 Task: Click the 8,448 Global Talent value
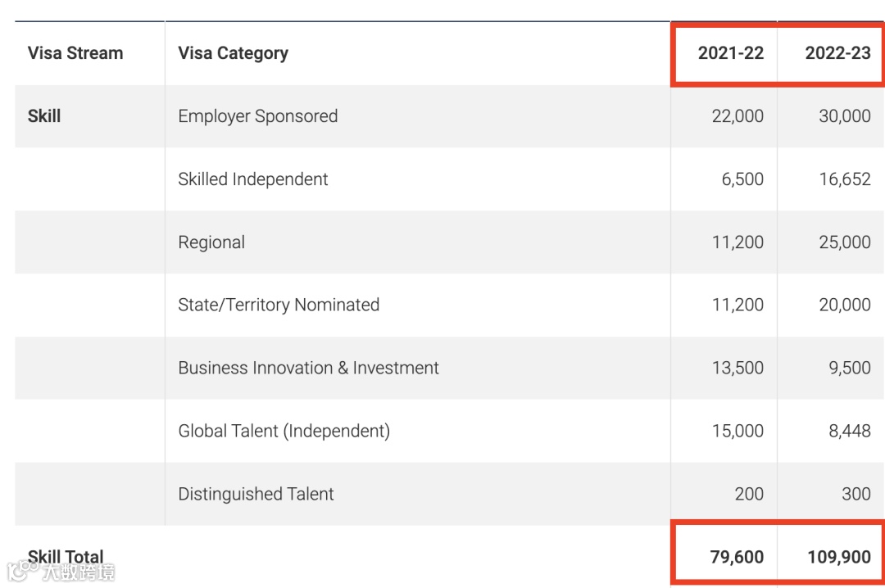[849, 431]
